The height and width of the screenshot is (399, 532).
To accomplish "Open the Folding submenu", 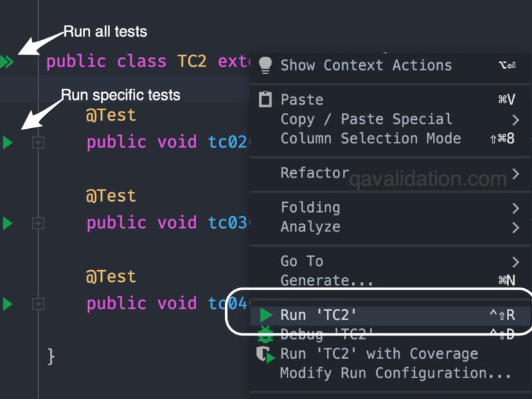I will (x=310, y=207).
